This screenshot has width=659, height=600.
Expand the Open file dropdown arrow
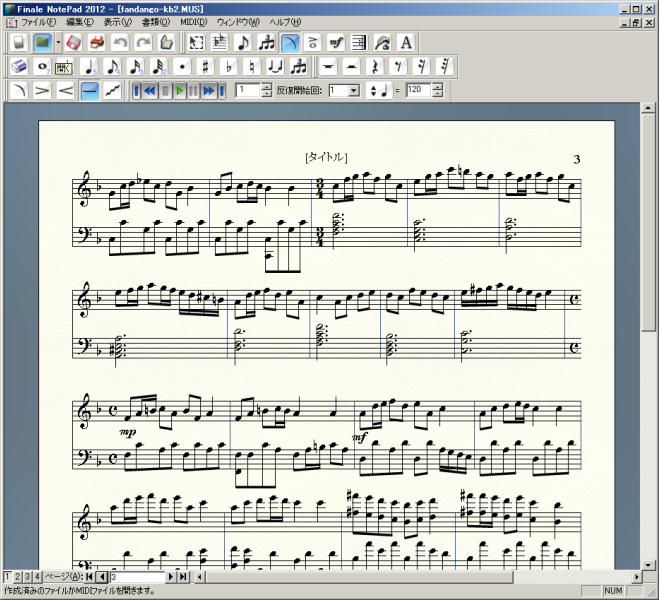(58, 42)
